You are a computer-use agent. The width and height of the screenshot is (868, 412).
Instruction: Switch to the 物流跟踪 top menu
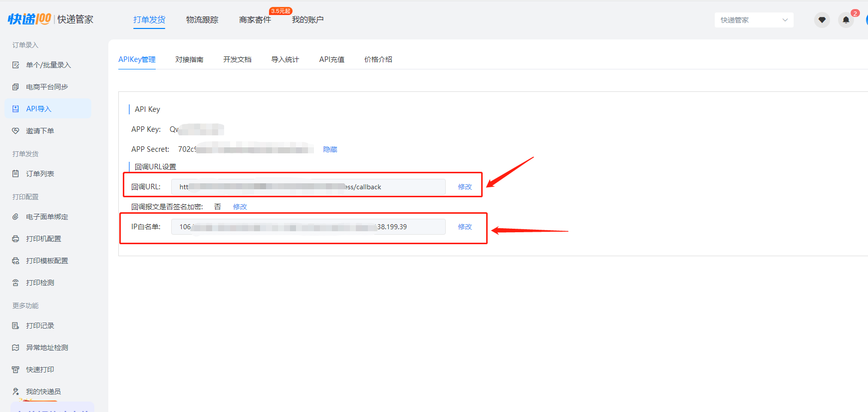[x=202, y=19]
